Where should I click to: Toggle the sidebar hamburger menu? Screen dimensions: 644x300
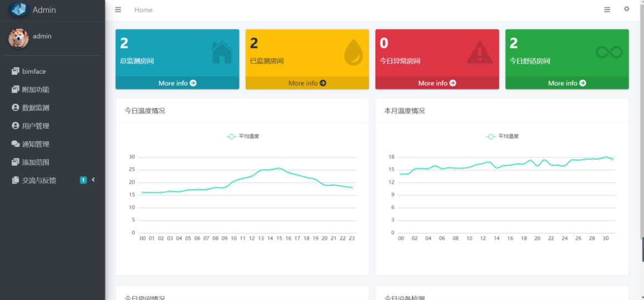tap(118, 10)
